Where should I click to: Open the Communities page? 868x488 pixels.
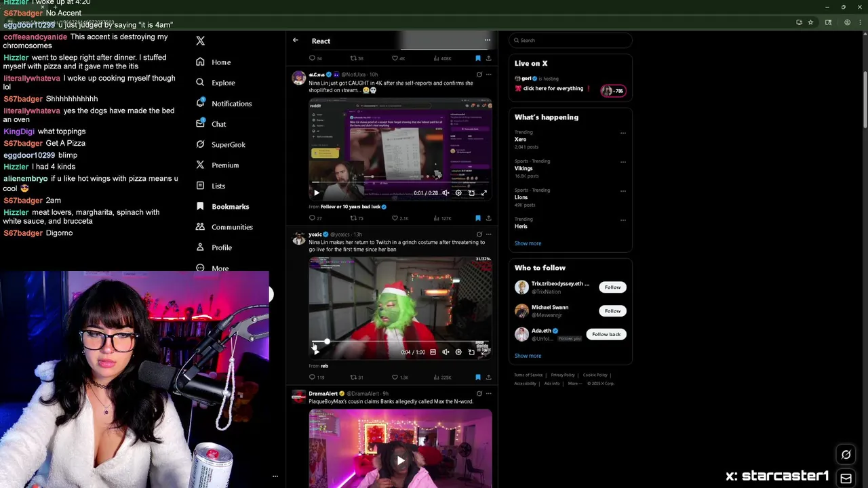(224, 227)
